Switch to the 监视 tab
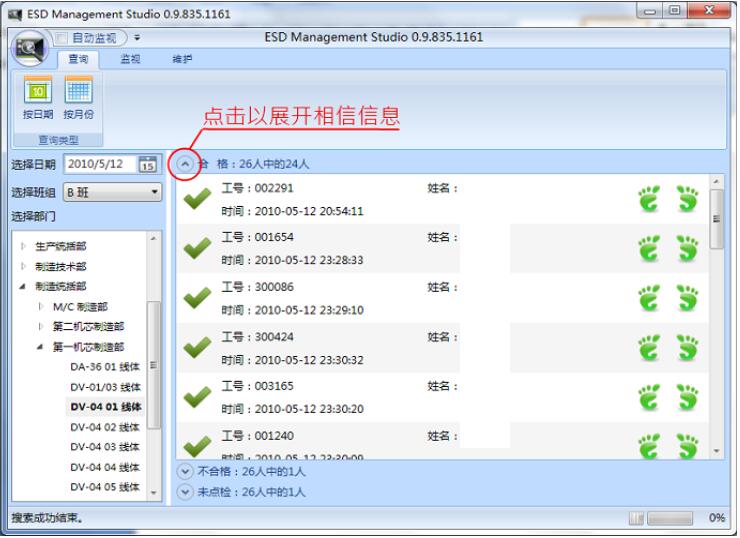 point(130,59)
